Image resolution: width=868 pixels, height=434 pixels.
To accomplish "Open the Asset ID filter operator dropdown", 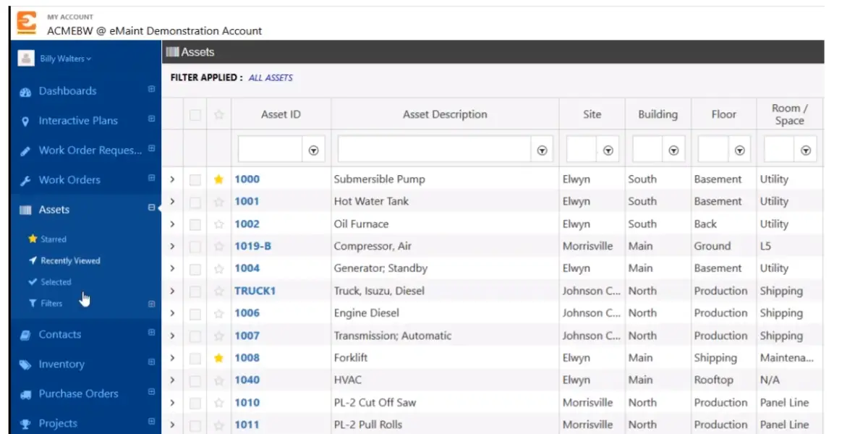I will click(314, 150).
